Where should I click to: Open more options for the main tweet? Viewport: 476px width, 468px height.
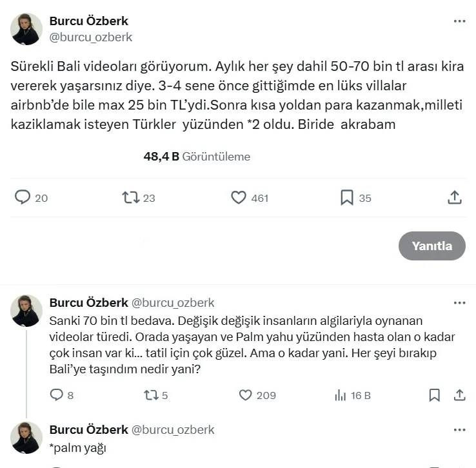tap(460, 21)
